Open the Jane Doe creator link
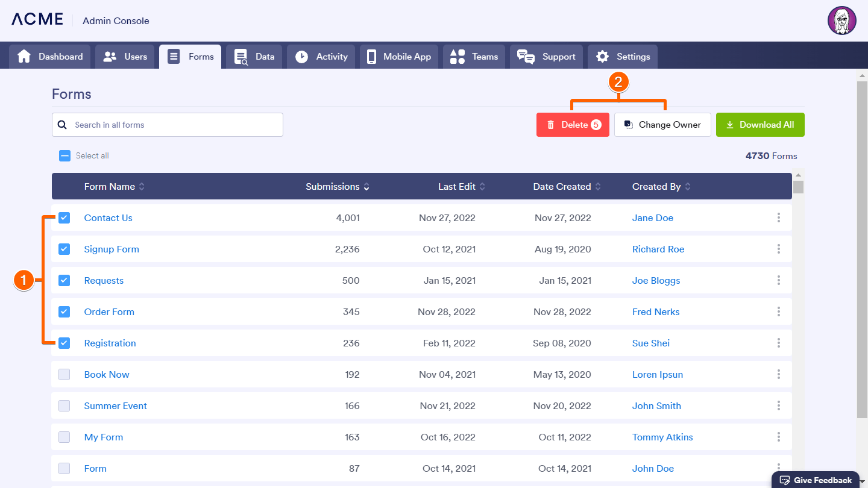 (x=652, y=218)
